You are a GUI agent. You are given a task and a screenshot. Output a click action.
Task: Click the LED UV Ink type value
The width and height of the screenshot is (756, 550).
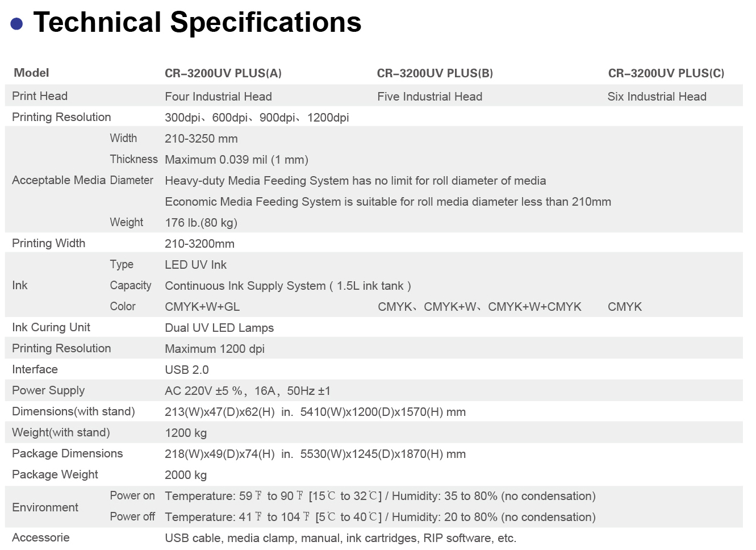click(x=195, y=265)
